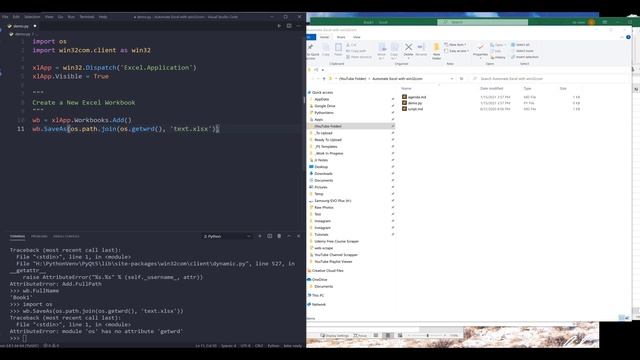Click Select all in Explorer ribbon
The height and width of the screenshot is (360, 640).
(520, 44)
